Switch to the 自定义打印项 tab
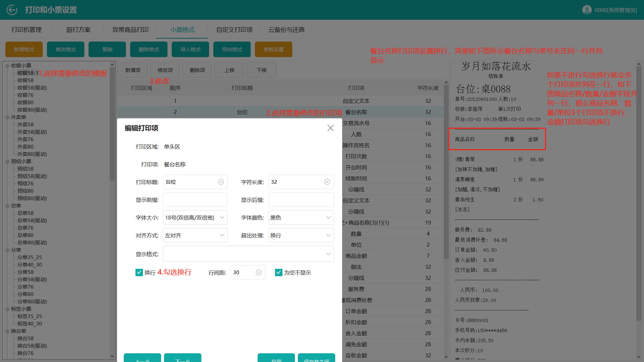 tap(234, 30)
